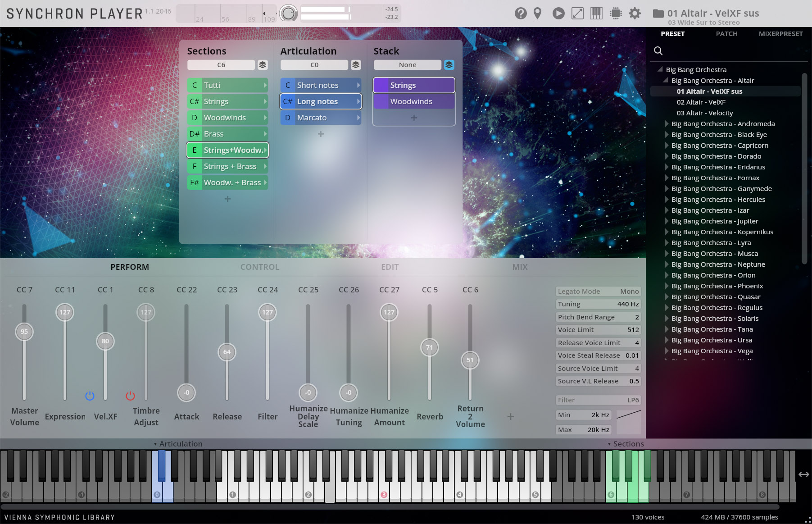Click the Filter LP6 type field
Viewport: 812px width, 524px height.
598,400
